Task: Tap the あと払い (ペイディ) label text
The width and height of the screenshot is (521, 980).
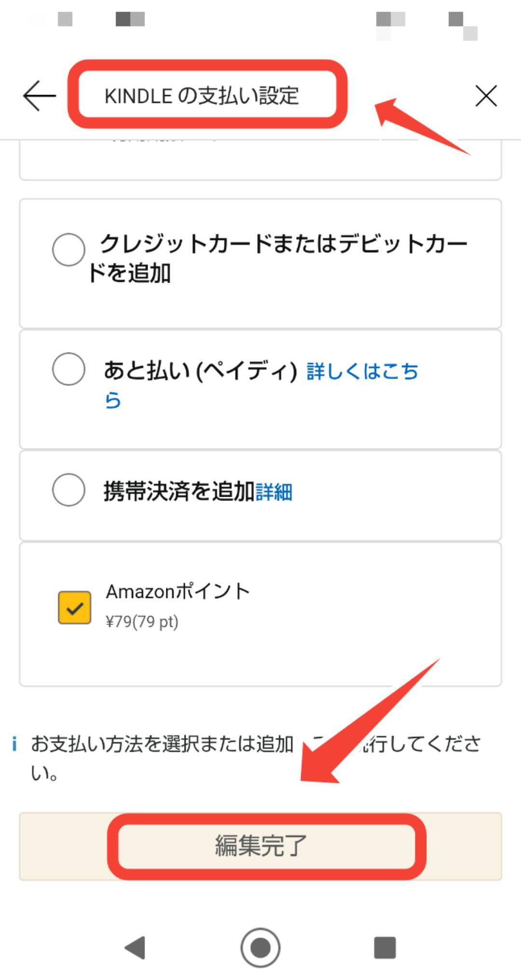Action: click(x=200, y=371)
